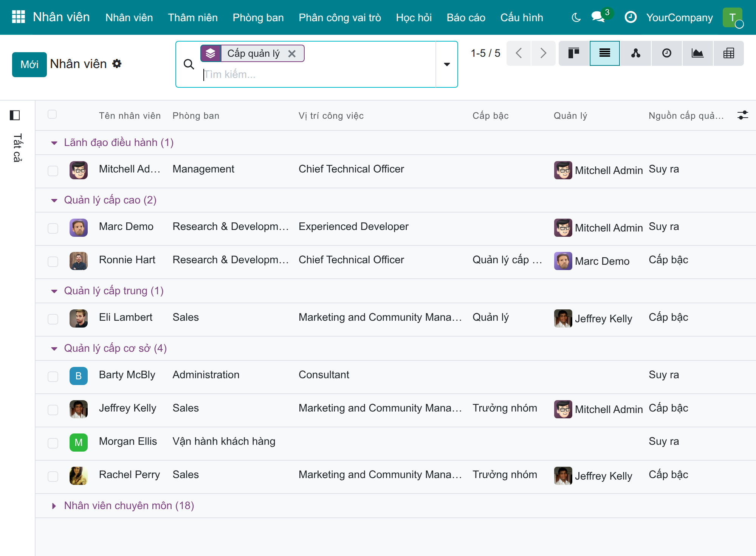The width and height of the screenshot is (756, 556).
Task: Select the Eli Lambert row checkbox
Action: (53, 319)
